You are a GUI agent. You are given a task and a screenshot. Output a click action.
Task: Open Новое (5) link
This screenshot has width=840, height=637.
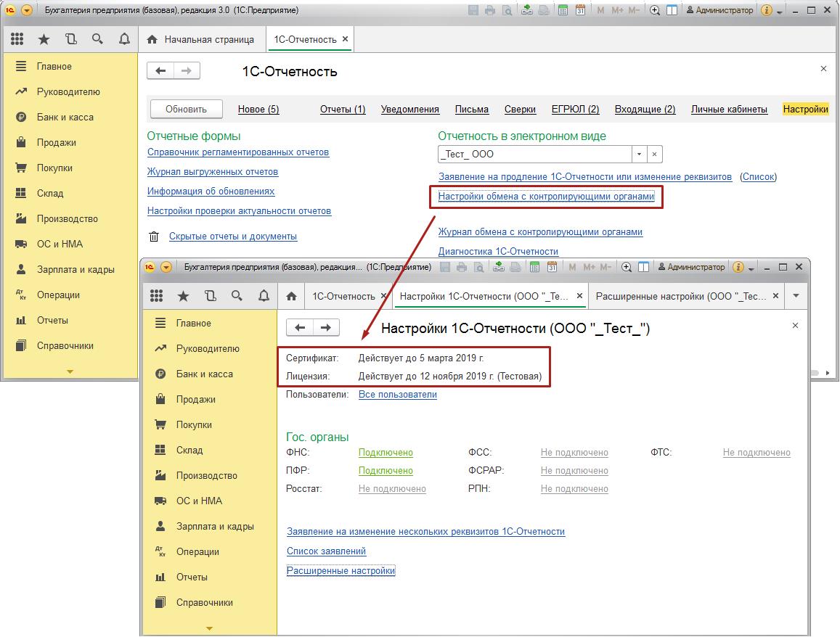click(258, 110)
